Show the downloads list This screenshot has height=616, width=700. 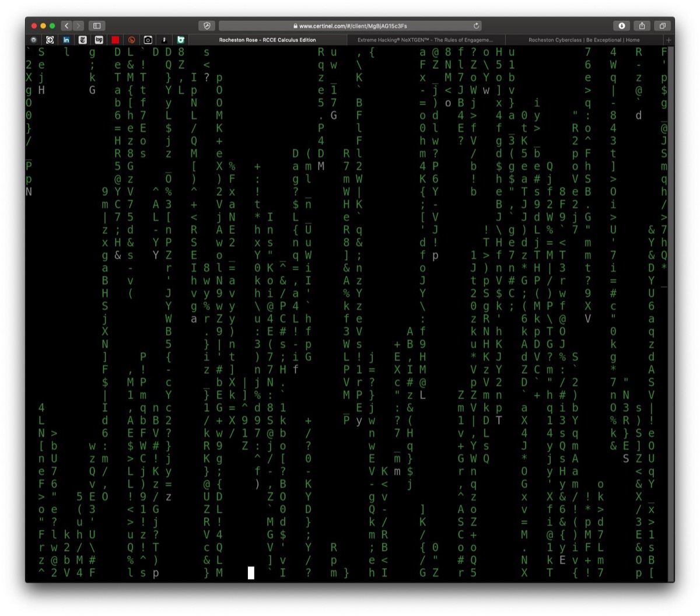click(622, 26)
